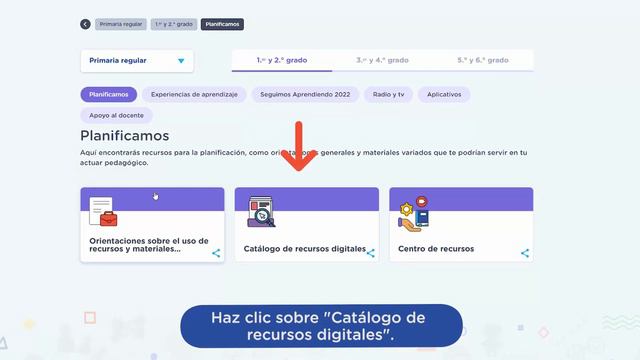
Task: Open the Radio y tv section
Action: coord(389,94)
